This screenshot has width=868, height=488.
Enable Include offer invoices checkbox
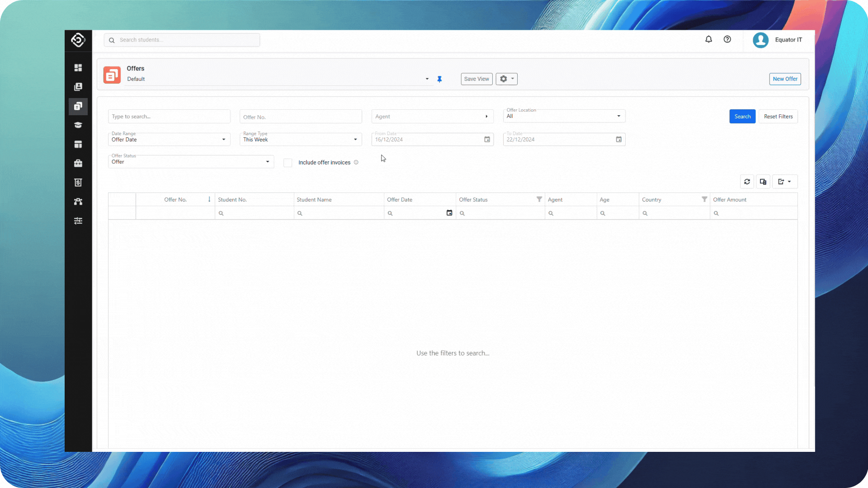tap(288, 163)
